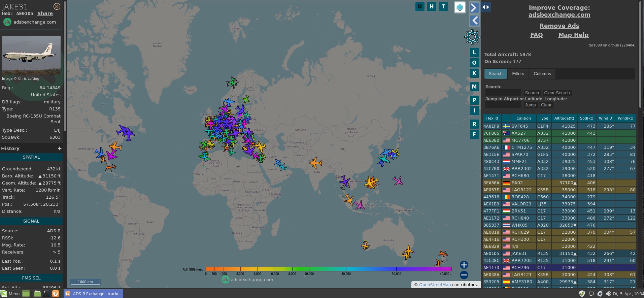Switch to the Columns tab

[x=542, y=74]
